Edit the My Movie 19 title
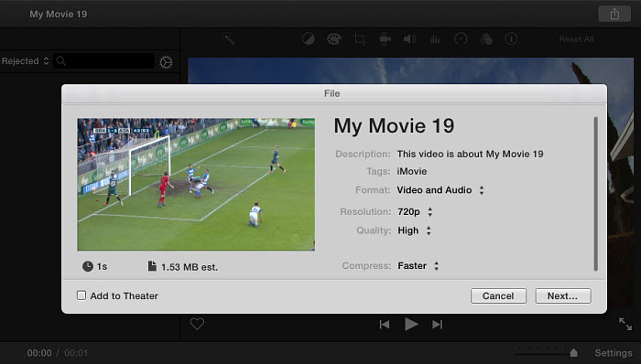The height and width of the screenshot is (364, 641). pyautogui.click(x=394, y=125)
